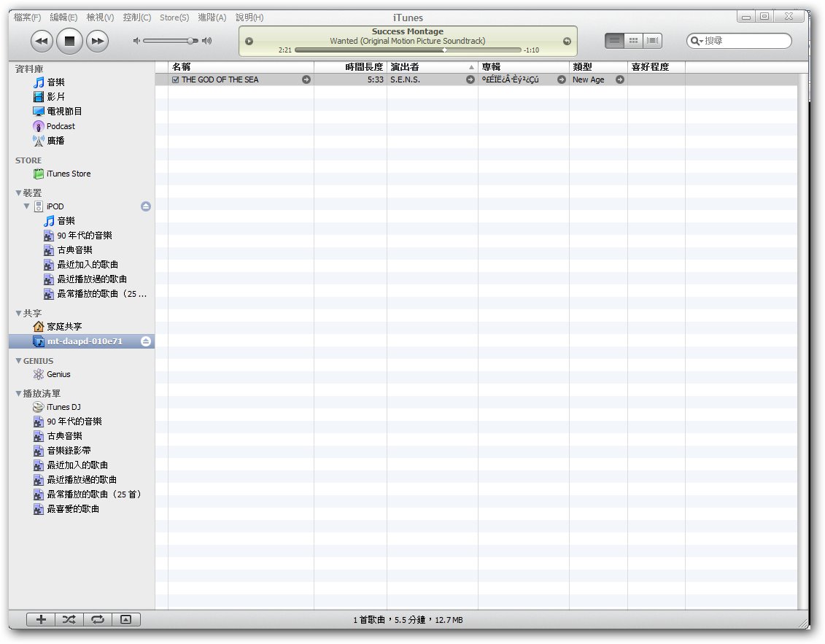Switch to Cover Flow view
825x644 pixels.
[x=652, y=41]
